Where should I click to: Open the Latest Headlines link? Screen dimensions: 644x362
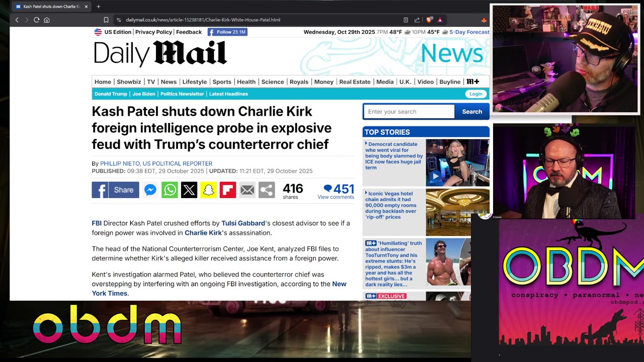click(x=228, y=94)
